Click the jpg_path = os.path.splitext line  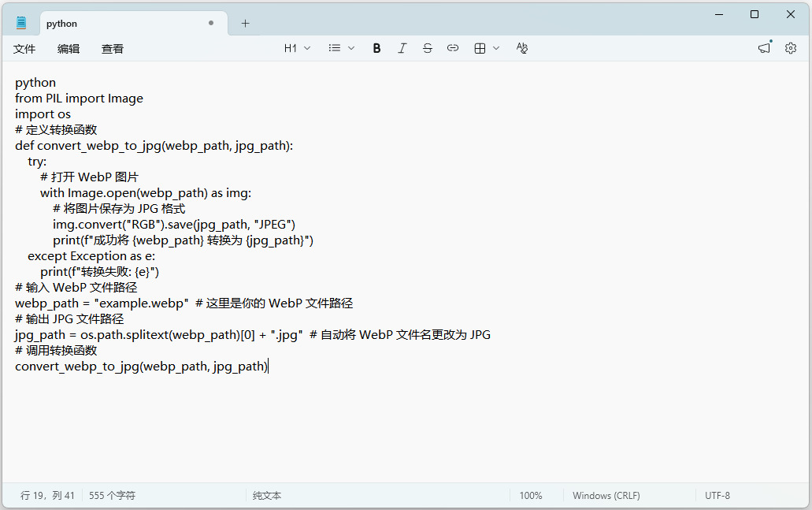pos(253,335)
